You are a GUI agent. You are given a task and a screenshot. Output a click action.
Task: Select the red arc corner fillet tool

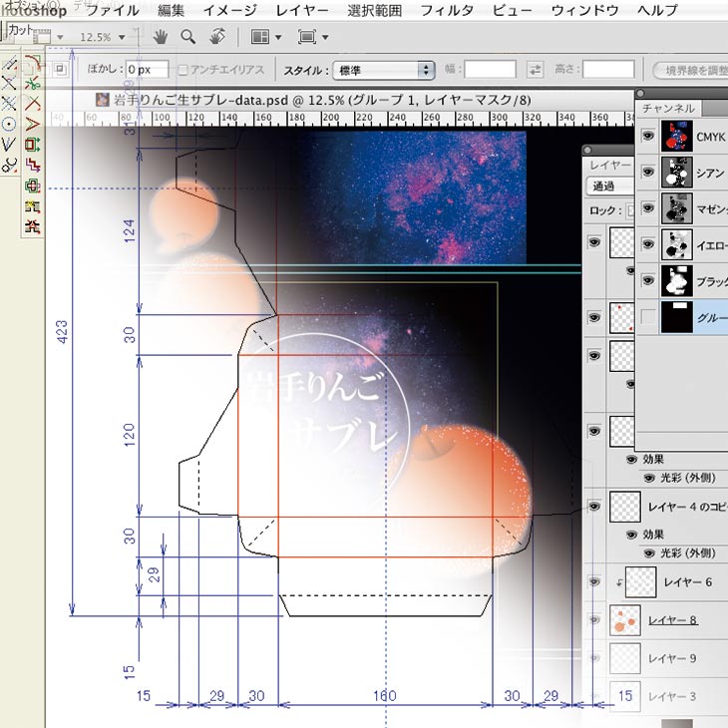(x=33, y=62)
